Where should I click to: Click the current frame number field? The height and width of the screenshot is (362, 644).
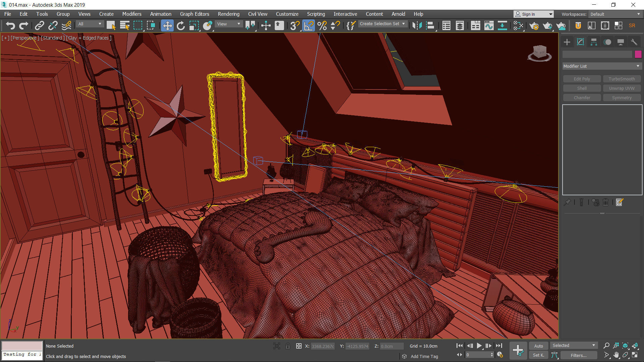click(x=478, y=355)
